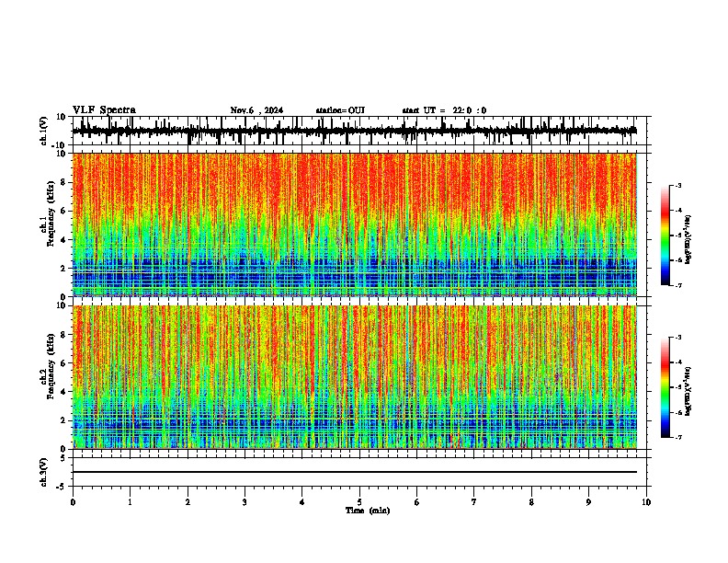Screen dimensions: 728x563
Task: Click the "-5" tick on ch.1 color bar
Action: [677, 236]
